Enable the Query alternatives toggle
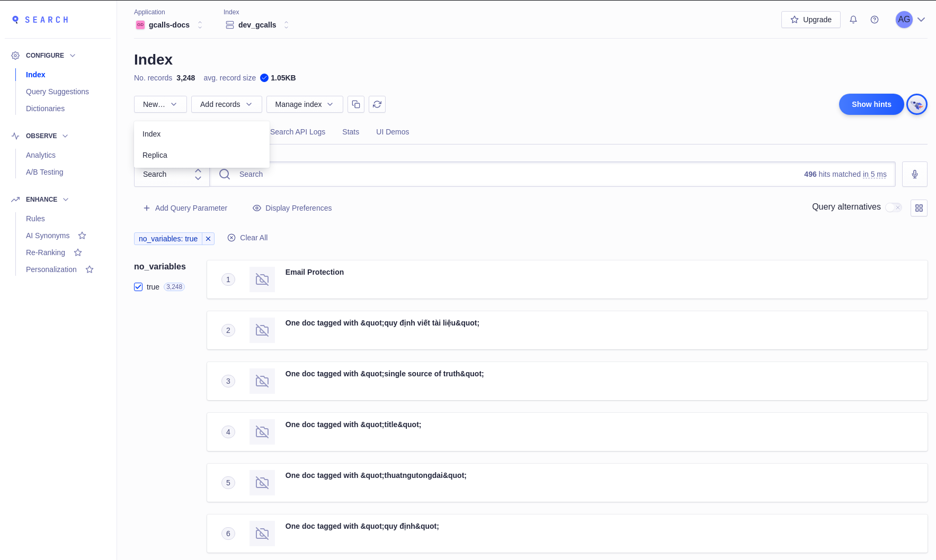Viewport: 936px width, 560px height. 894,207
